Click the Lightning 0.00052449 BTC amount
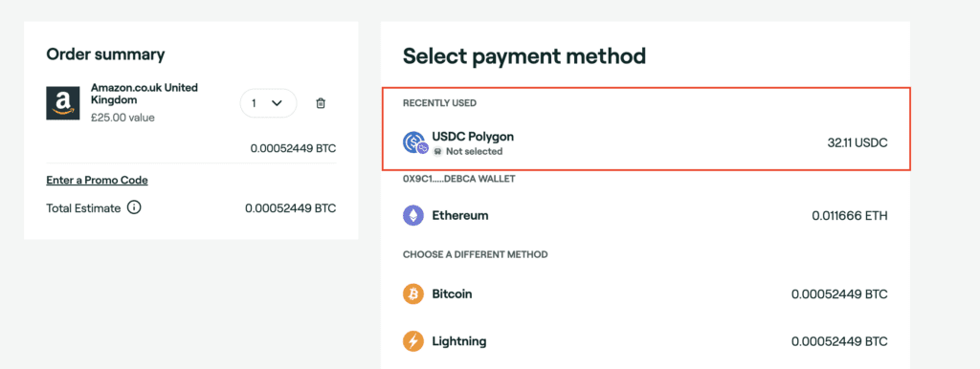 tap(839, 341)
